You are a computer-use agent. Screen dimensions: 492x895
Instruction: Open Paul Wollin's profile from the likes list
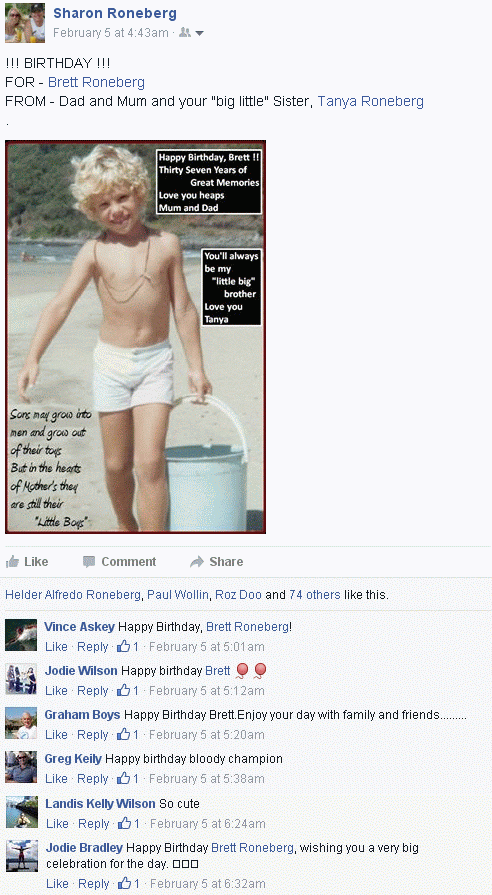(178, 595)
